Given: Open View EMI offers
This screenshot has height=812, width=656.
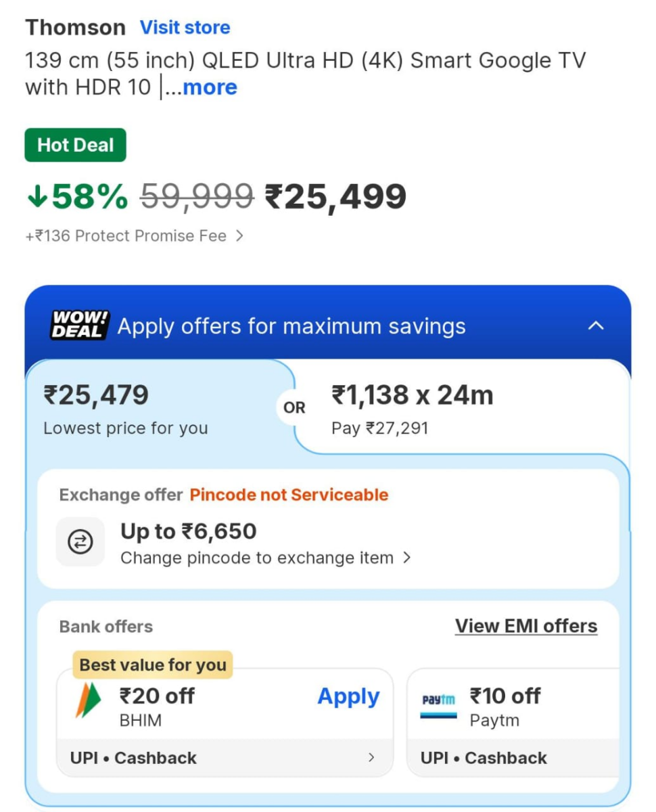Looking at the screenshot, I should click(525, 626).
